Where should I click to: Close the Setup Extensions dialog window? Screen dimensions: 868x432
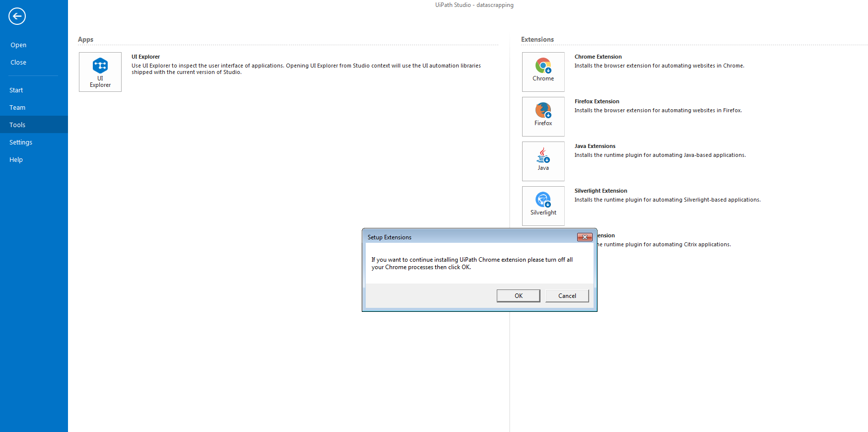point(585,237)
